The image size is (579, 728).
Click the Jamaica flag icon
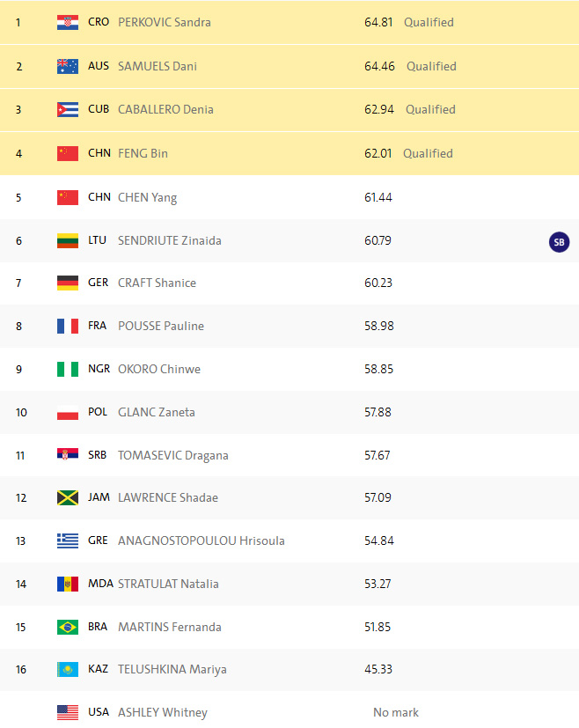[68, 497]
